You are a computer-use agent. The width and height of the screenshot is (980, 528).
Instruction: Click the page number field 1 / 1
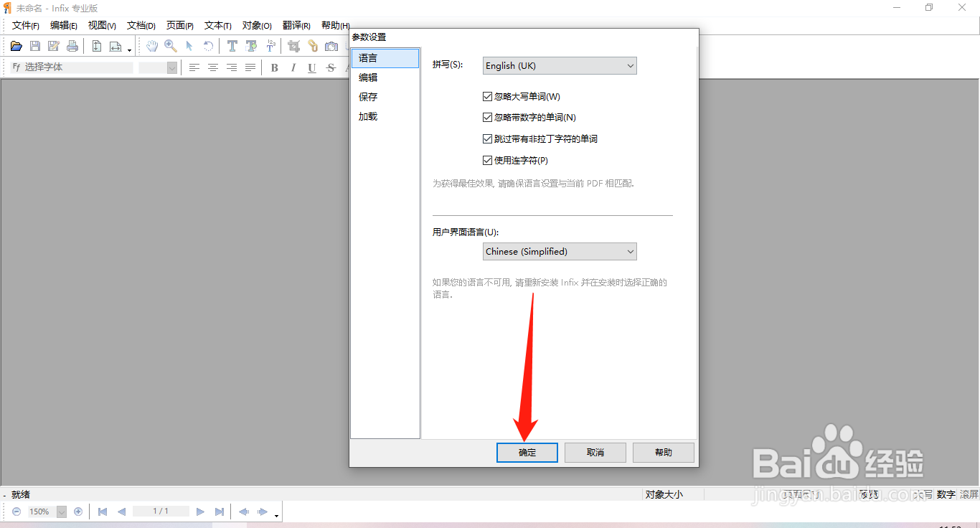(161, 511)
